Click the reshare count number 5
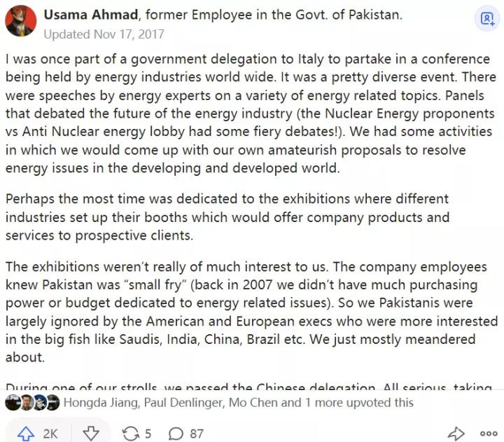The width and height of the screenshot is (504, 442). tap(148, 433)
